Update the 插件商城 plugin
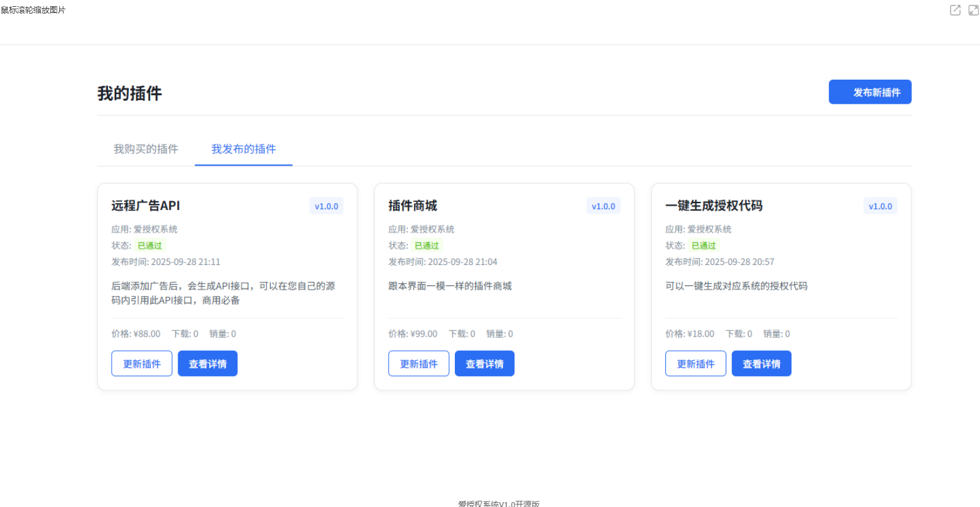 [x=418, y=364]
